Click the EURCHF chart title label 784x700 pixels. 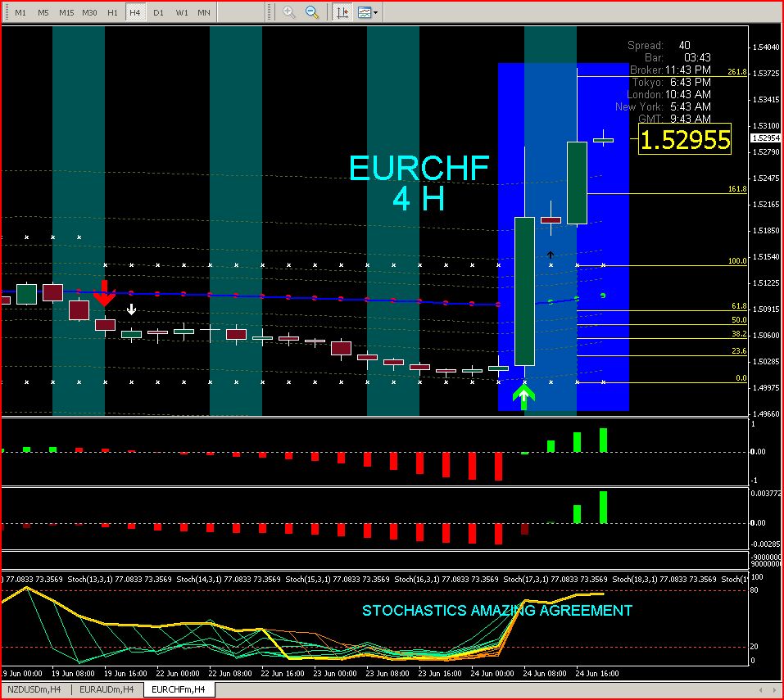pyautogui.click(x=419, y=168)
